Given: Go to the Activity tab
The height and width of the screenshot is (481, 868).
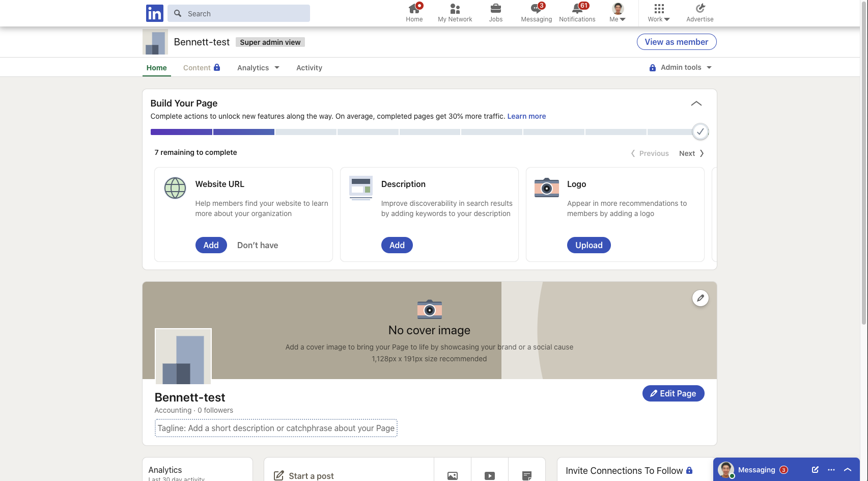Looking at the screenshot, I should point(309,67).
